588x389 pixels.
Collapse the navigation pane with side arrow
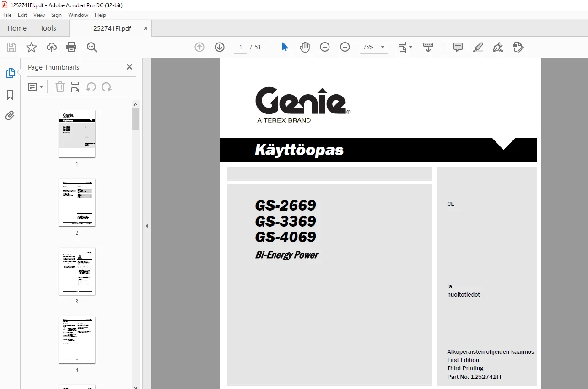click(x=147, y=226)
